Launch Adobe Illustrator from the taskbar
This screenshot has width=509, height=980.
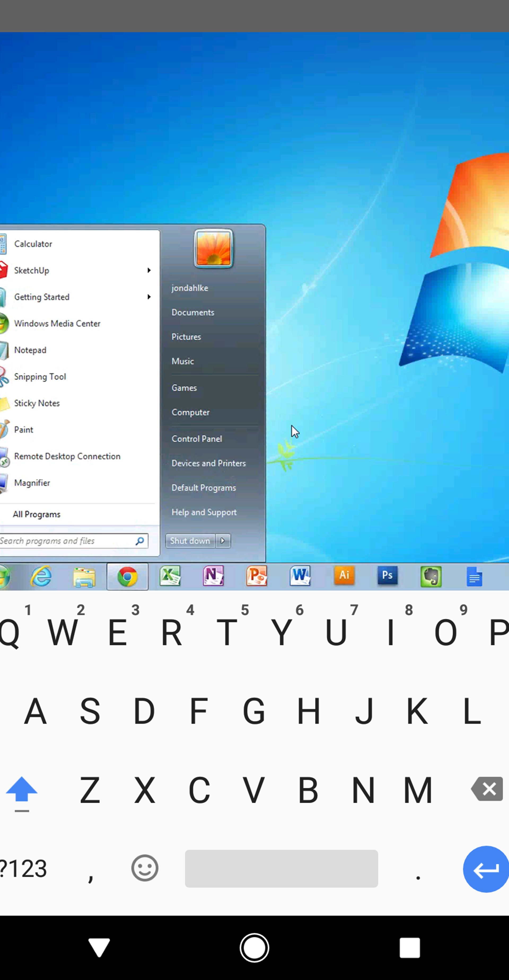click(344, 575)
